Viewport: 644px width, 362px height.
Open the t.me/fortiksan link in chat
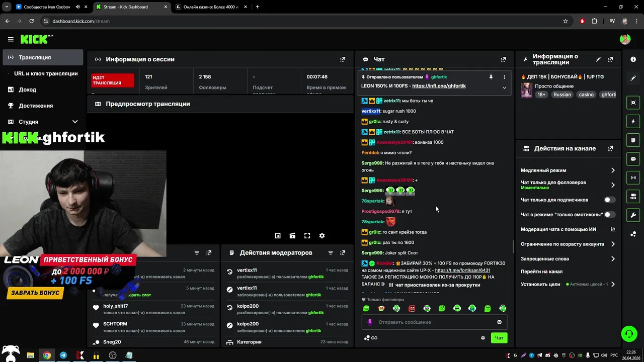(462, 270)
